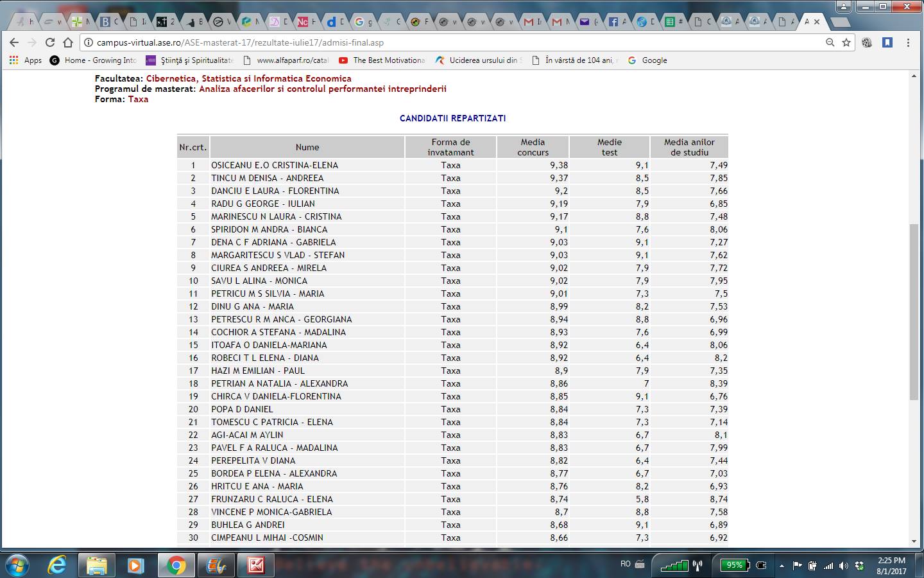
Task: Open page zoom magnifier in address bar
Action: click(x=830, y=42)
